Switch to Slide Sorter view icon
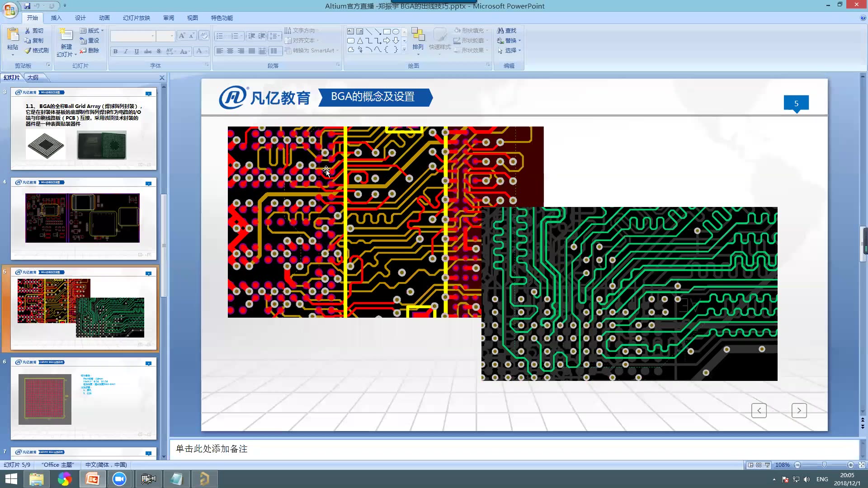This screenshot has width=868, height=488. click(759, 465)
